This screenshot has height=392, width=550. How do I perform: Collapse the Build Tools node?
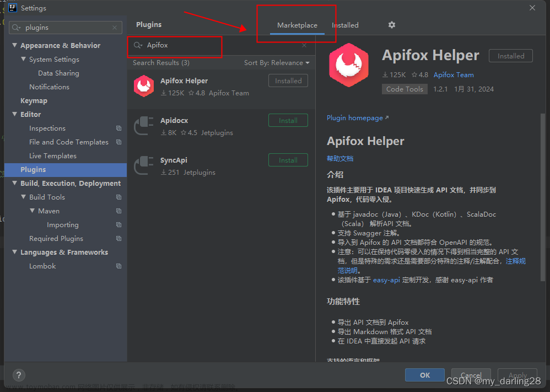[x=23, y=197]
